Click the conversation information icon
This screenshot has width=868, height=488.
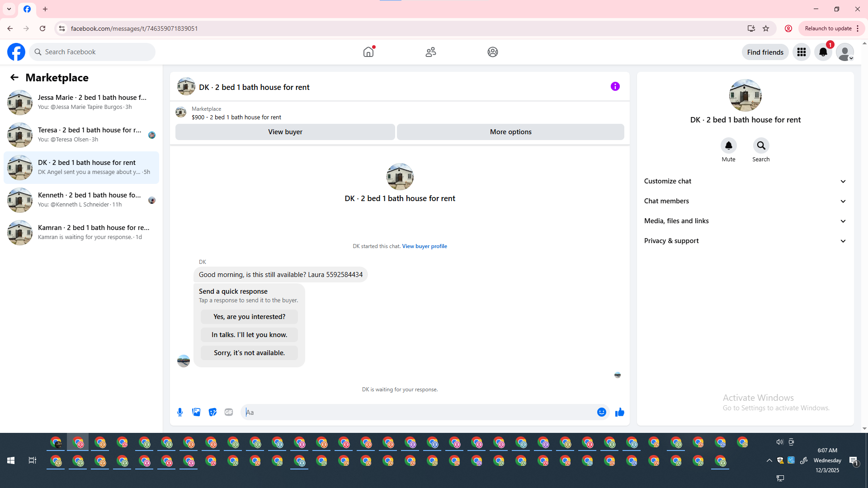pos(615,86)
